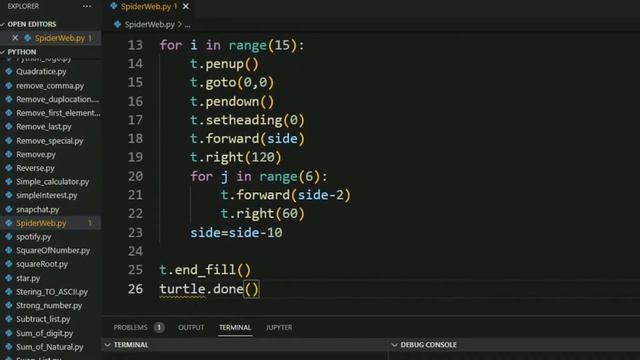The height and width of the screenshot is (360, 640).
Task: Click Python file icon beside star.py
Action: point(9,278)
